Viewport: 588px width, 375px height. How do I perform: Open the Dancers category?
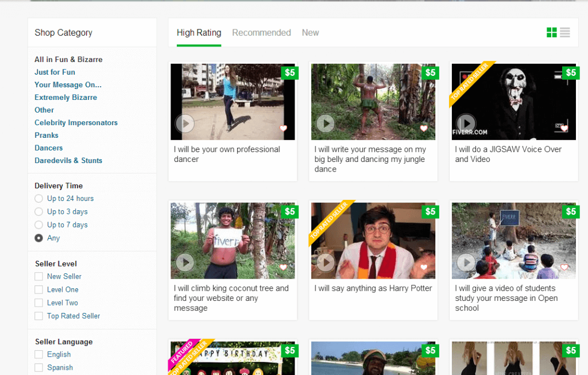click(48, 148)
